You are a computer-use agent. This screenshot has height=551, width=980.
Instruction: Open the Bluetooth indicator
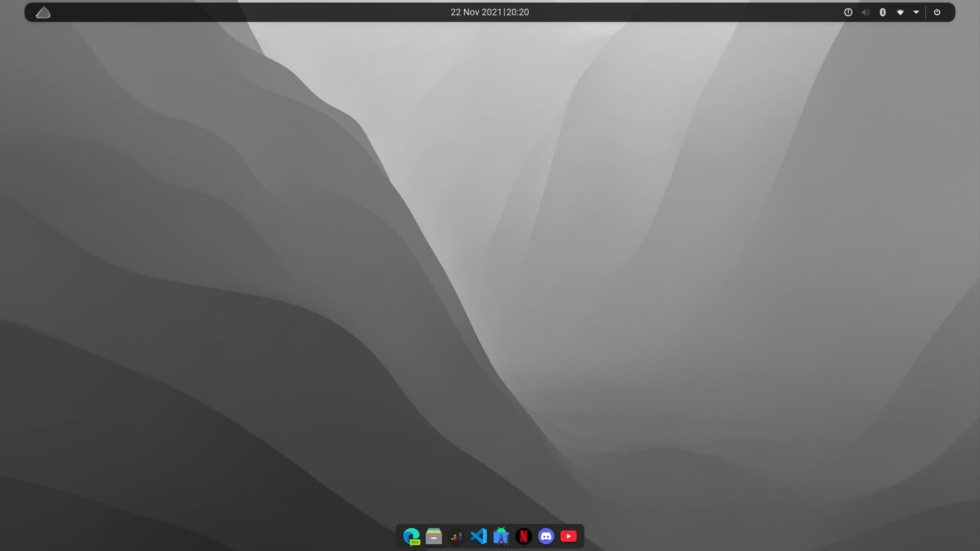pyautogui.click(x=883, y=12)
